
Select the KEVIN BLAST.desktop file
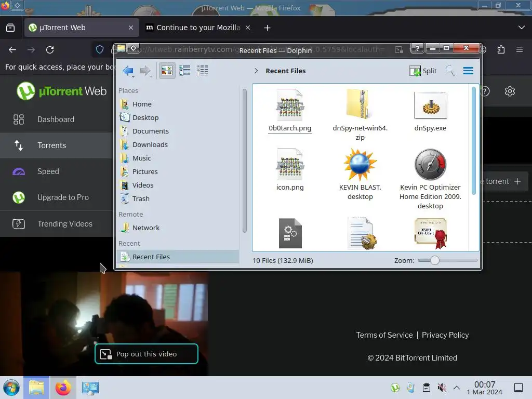[x=360, y=174]
